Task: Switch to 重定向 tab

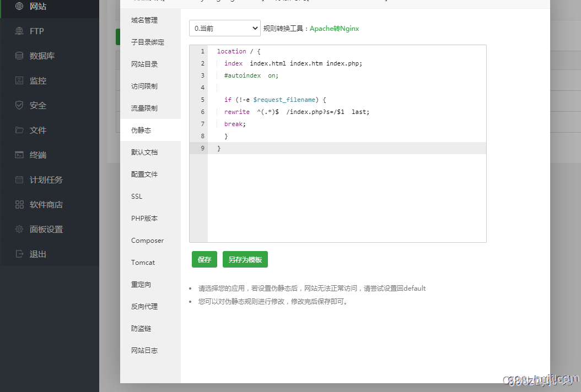Action: pos(150,284)
